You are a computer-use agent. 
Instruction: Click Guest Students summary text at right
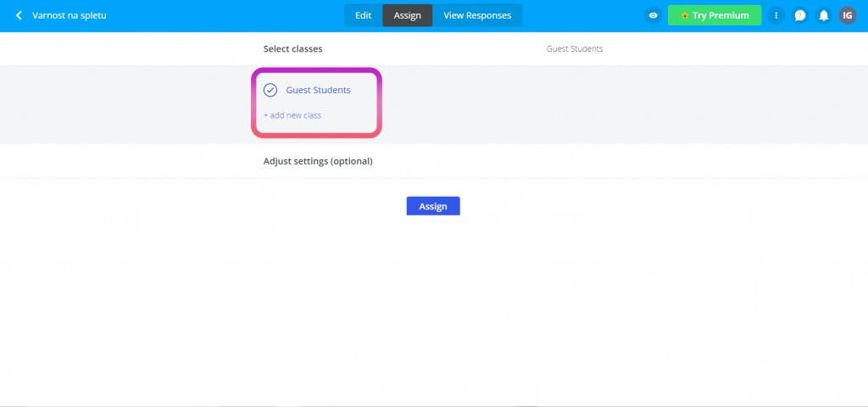click(575, 48)
